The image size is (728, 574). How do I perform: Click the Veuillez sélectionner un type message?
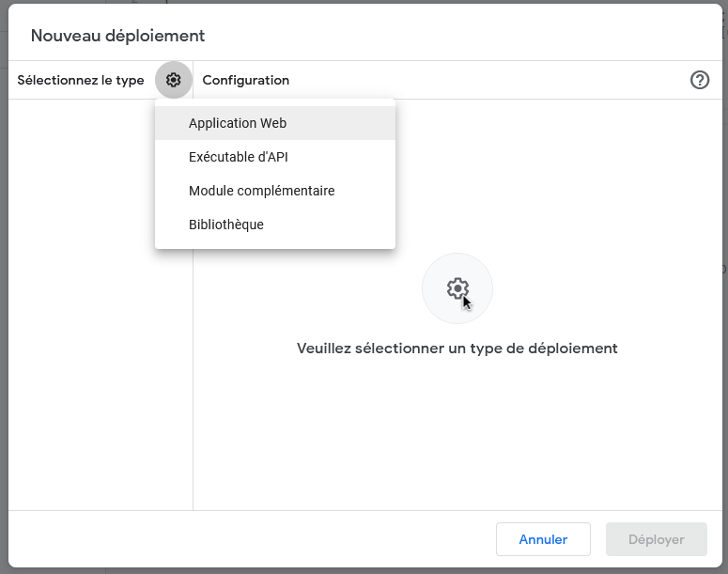[457, 348]
